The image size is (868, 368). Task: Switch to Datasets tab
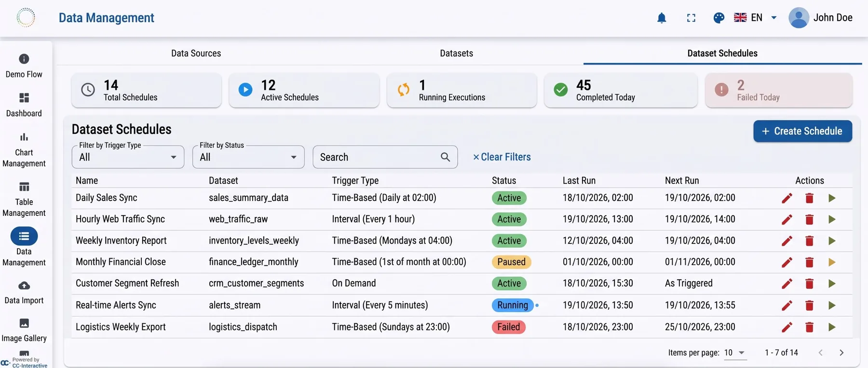pyautogui.click(x=456, y=53)
